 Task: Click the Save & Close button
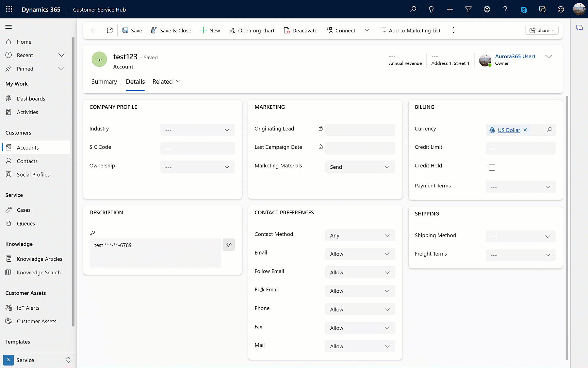(171, 30)
